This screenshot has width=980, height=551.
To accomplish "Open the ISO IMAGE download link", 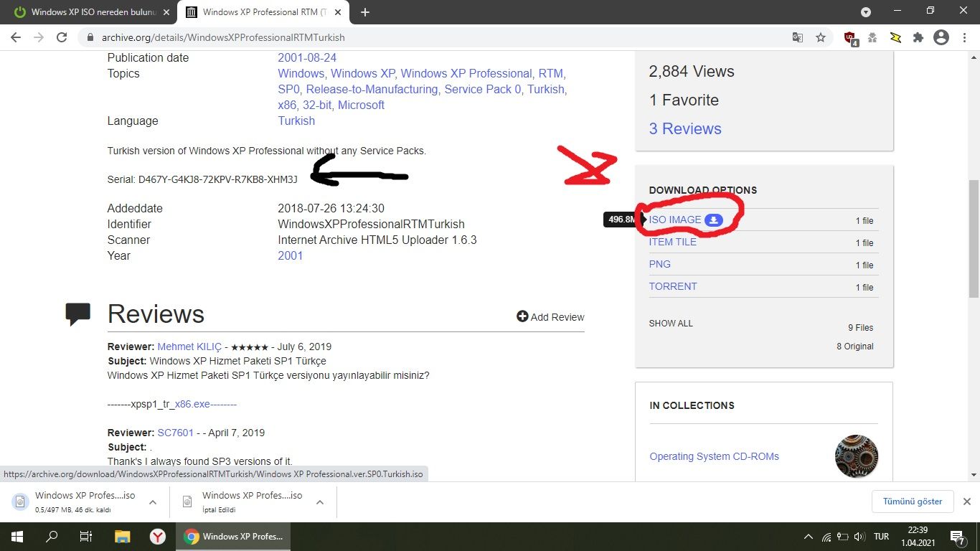I will [675, 220].
